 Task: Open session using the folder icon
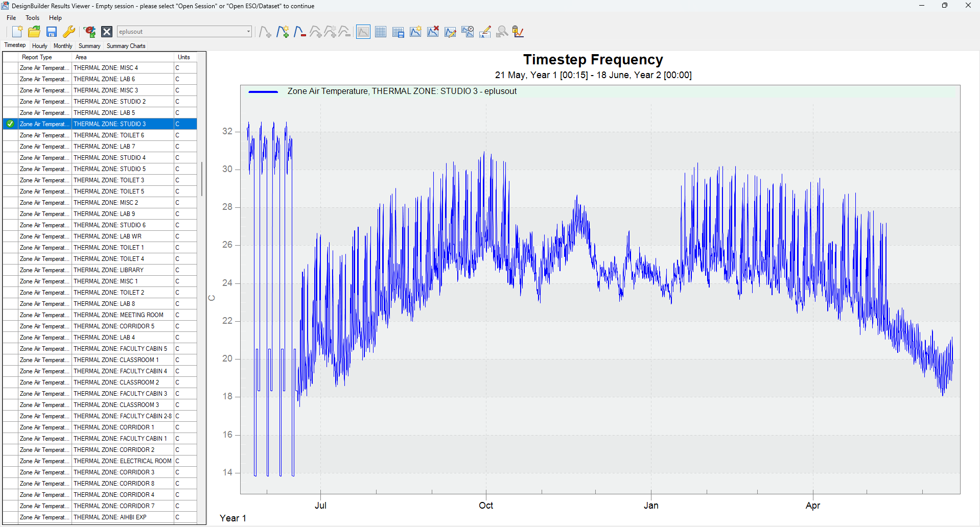pos(34,32)
